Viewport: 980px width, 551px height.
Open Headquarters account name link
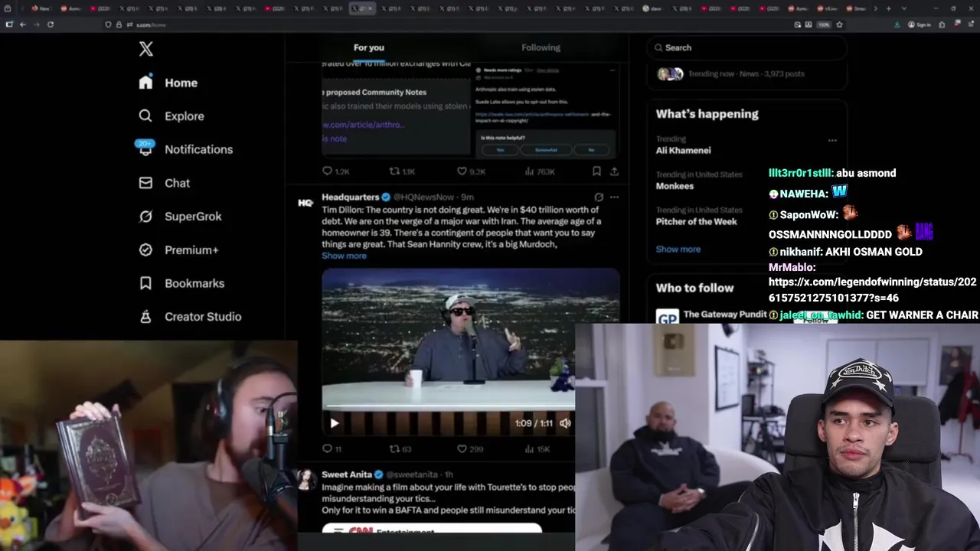(x=350, y=197)
